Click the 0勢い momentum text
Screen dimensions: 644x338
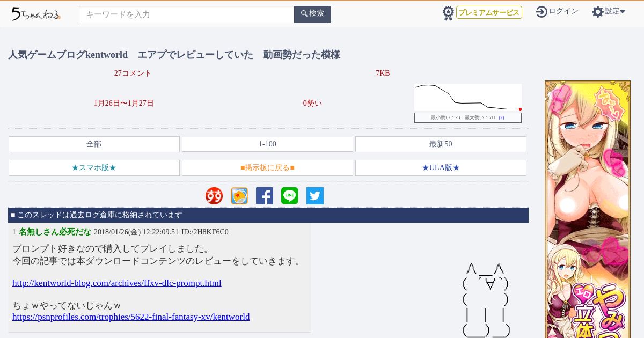coord(312,103)
